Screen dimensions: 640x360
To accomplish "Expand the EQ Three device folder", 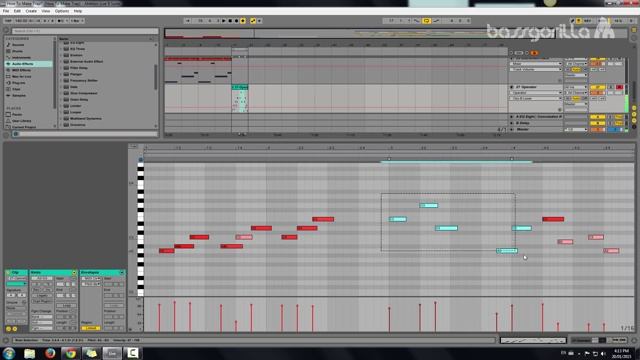I will tap(61, 49).
